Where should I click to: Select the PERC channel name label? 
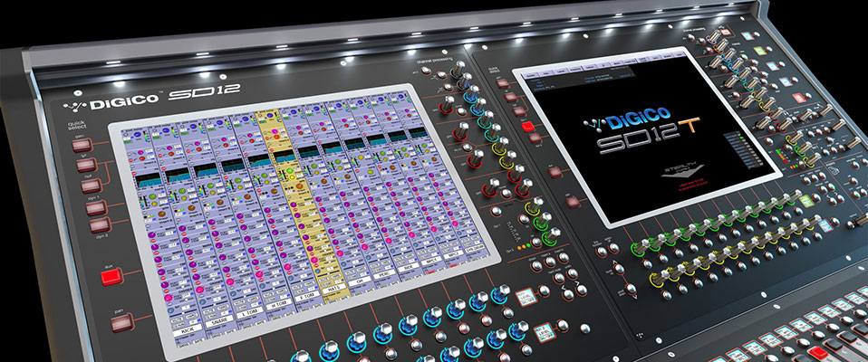[384, 273]
